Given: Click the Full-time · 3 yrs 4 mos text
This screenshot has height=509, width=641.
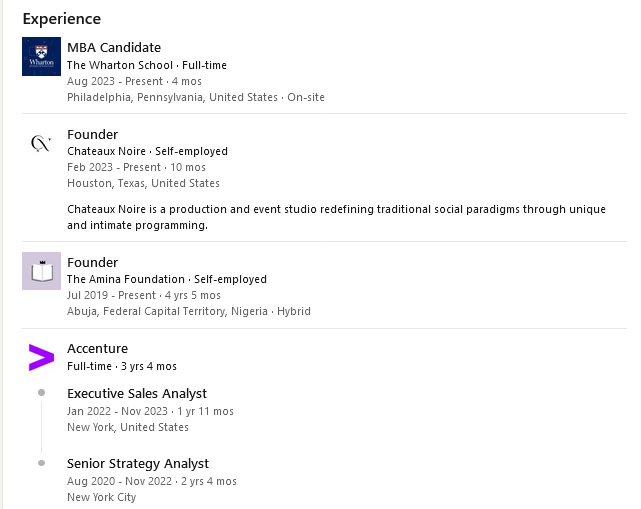Looking at the screenshot, I should [122, 366].
